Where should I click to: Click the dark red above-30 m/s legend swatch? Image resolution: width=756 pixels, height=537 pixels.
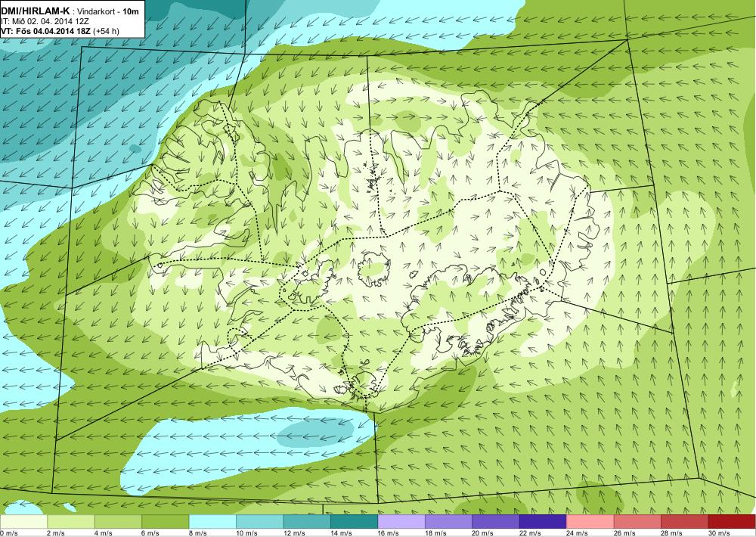[733, 522]
